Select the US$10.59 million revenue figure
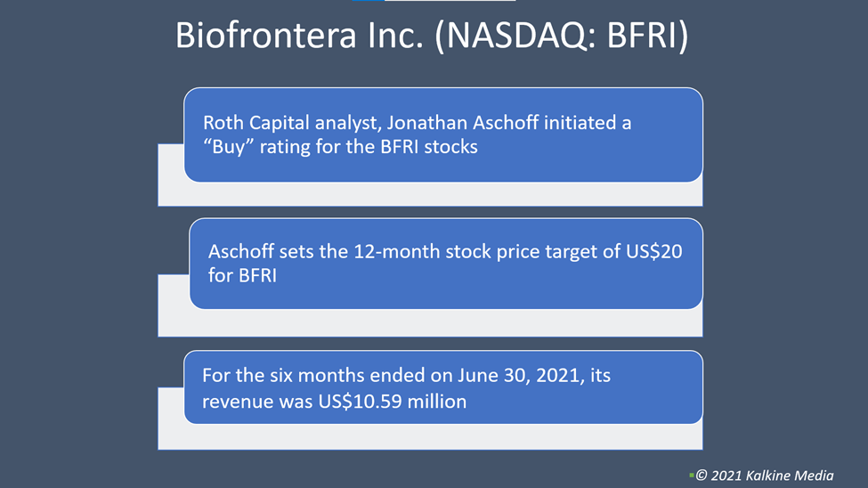 [392, 402]
